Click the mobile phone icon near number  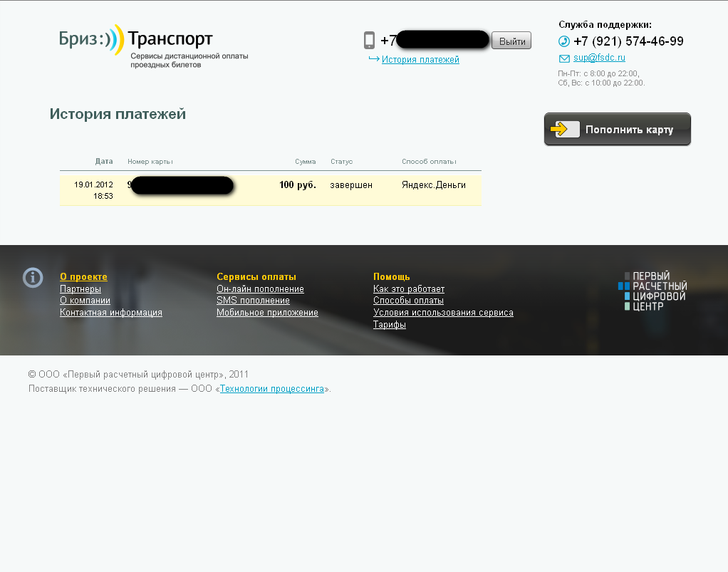pos(369,41)
